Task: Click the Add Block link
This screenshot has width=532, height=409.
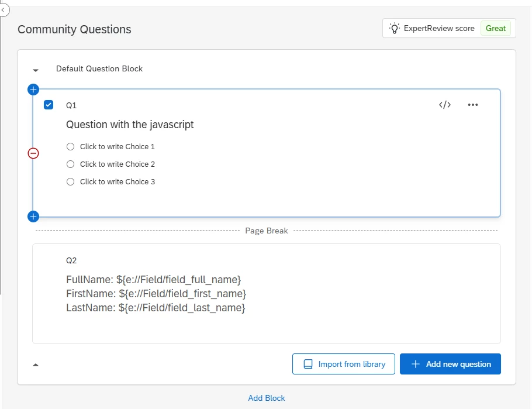Action: [267, 398]
